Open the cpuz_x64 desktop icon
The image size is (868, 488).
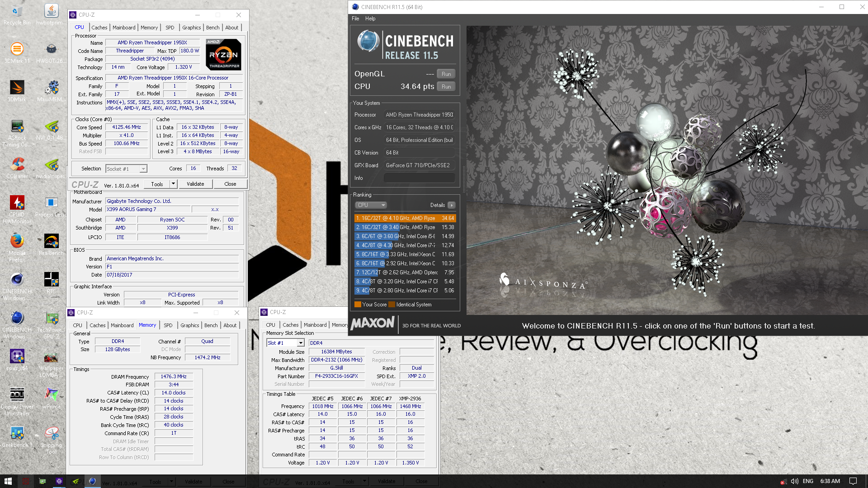point(17,360)
